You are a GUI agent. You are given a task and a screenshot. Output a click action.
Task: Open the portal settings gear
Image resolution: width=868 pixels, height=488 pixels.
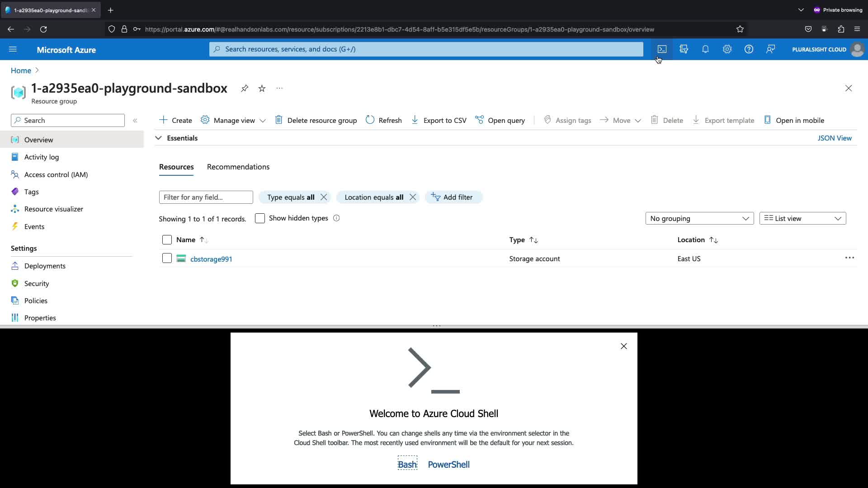pyautogui.click(x=727, y=49)
